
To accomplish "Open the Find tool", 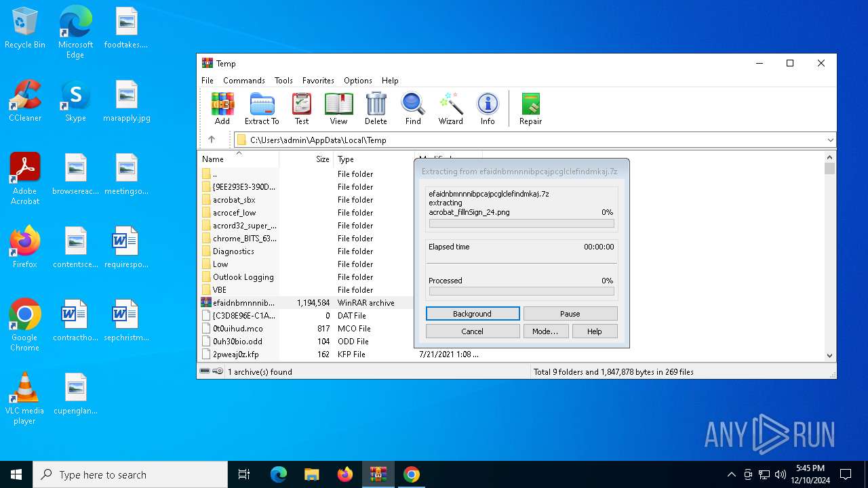I will pos(413,108).
